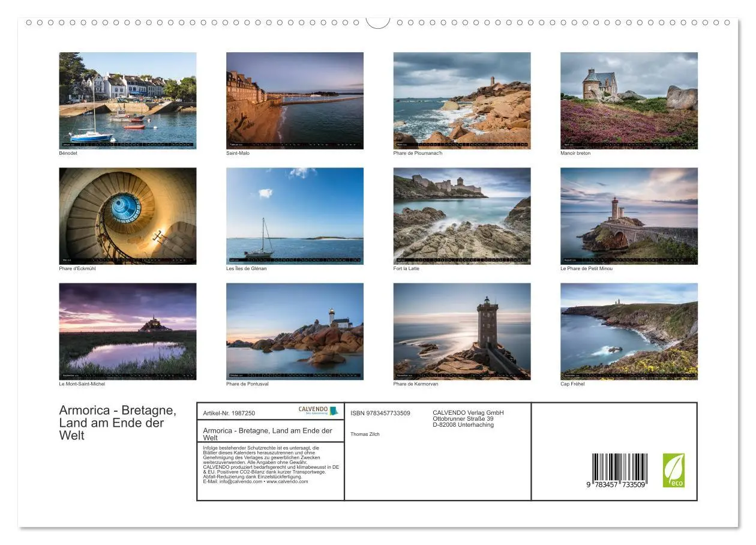Viewport: 756px width, 545px height.
Task: Click the central hanging notch at top
Action: click(378, 23)
